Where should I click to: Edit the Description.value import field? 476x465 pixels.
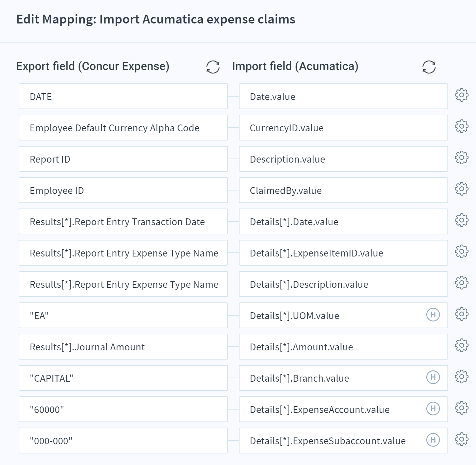pyautogui.click(x=343, y=159)
